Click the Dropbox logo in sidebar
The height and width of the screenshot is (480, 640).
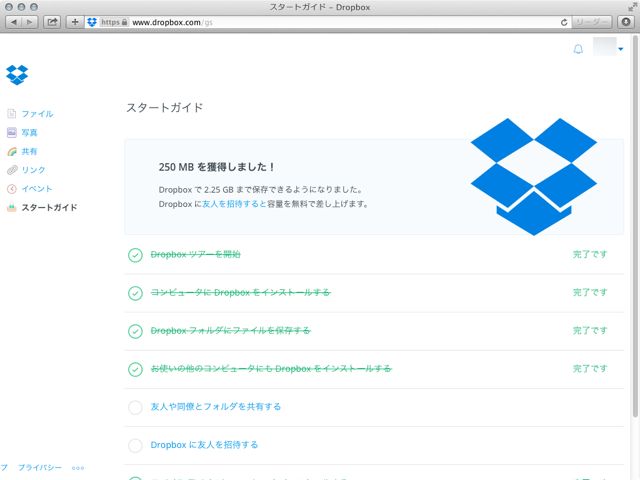click(17, 75)
